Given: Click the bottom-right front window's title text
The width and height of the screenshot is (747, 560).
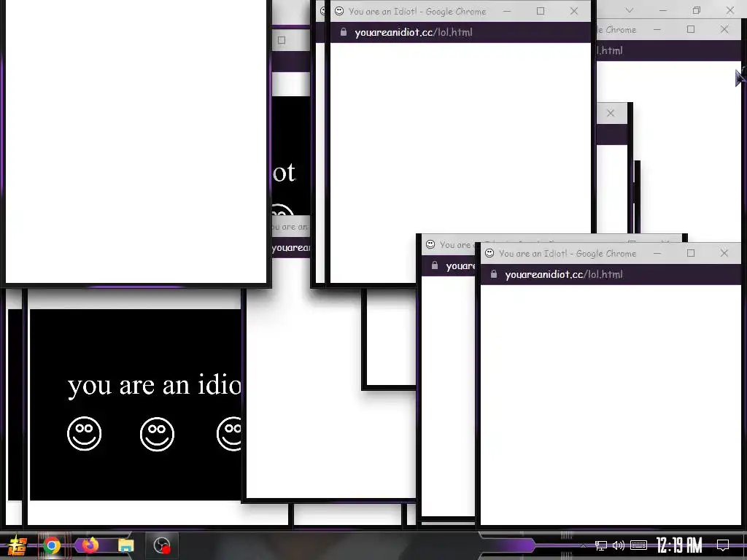Looking at the screenshot, I should click(568, 254).
